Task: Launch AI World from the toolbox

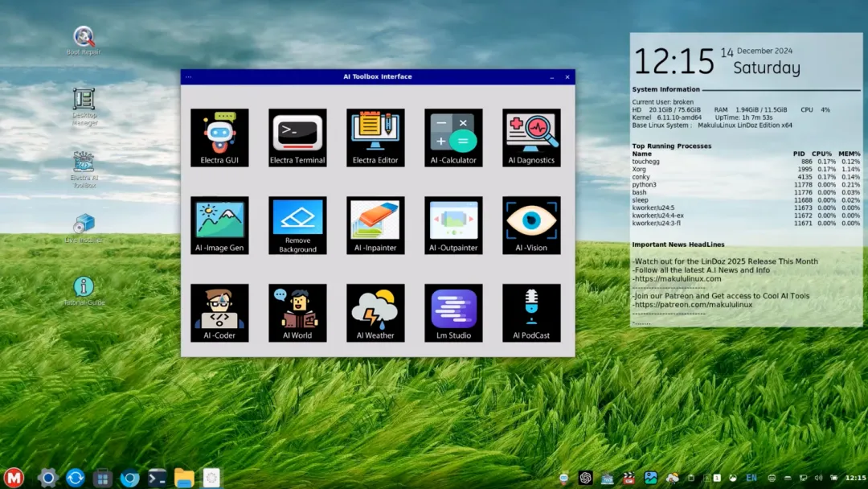Action: (297, 313)
